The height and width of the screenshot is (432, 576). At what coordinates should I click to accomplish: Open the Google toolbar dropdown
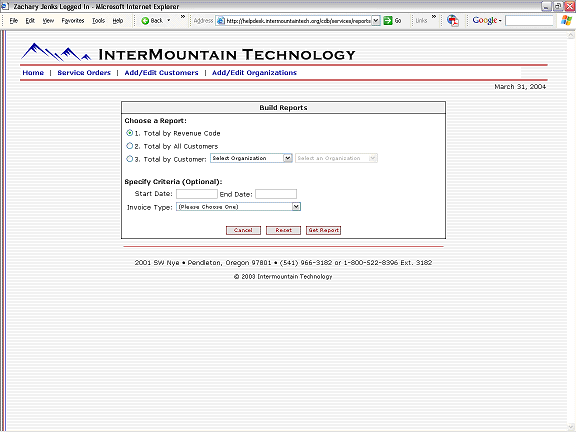click(x=500, y=21)
